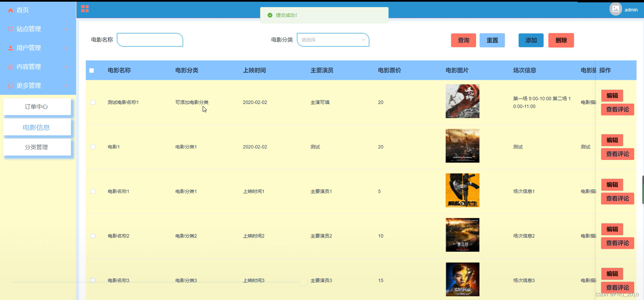The image size is (644, 300).
Task: Focus the 电影名称 search field
Action: 150,40
